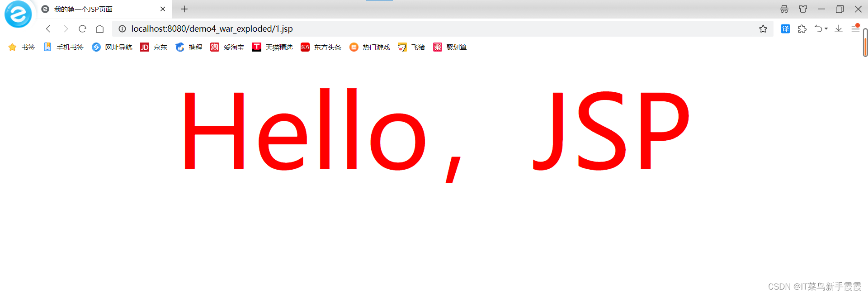Open a new tab with the plus button
The height and width of the screenshot is (295, 868).
click(184, 9)
